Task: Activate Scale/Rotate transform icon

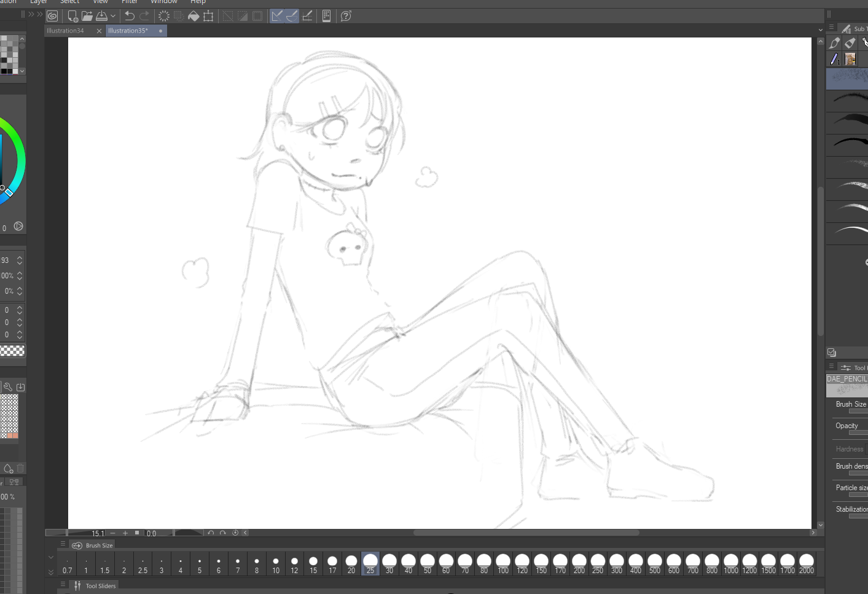Action: tap(208, 16)
